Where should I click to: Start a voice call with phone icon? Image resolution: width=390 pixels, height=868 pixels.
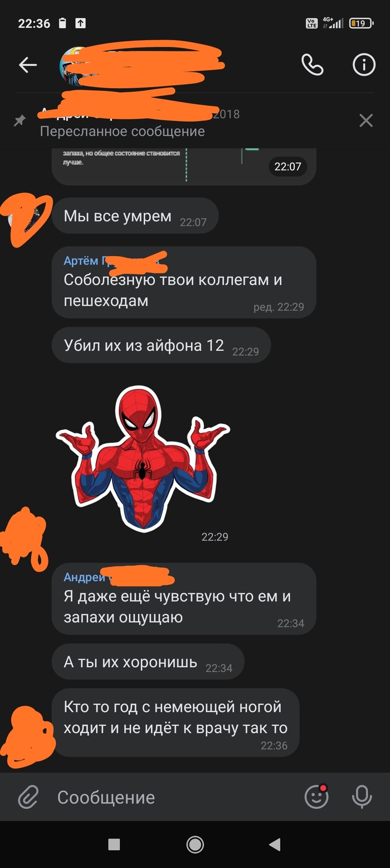pyautogui.click(x=312, y=65)
